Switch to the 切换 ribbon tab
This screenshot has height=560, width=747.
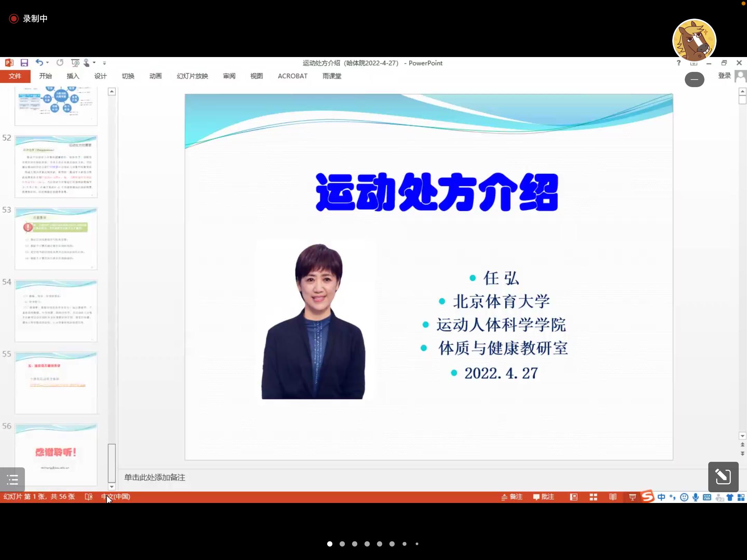tap(128, 76)
